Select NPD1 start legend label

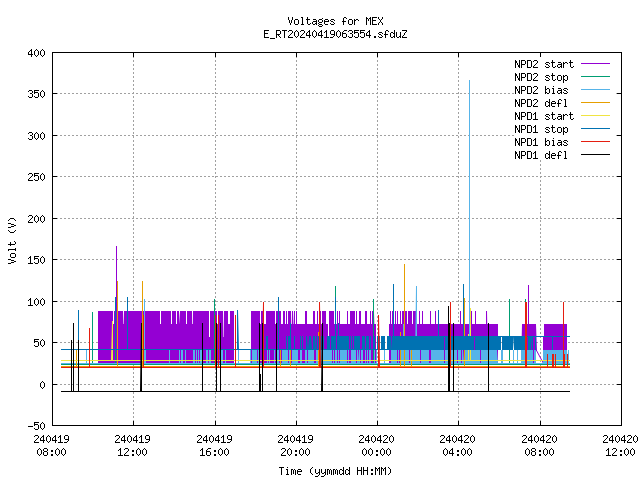point(544,116)
